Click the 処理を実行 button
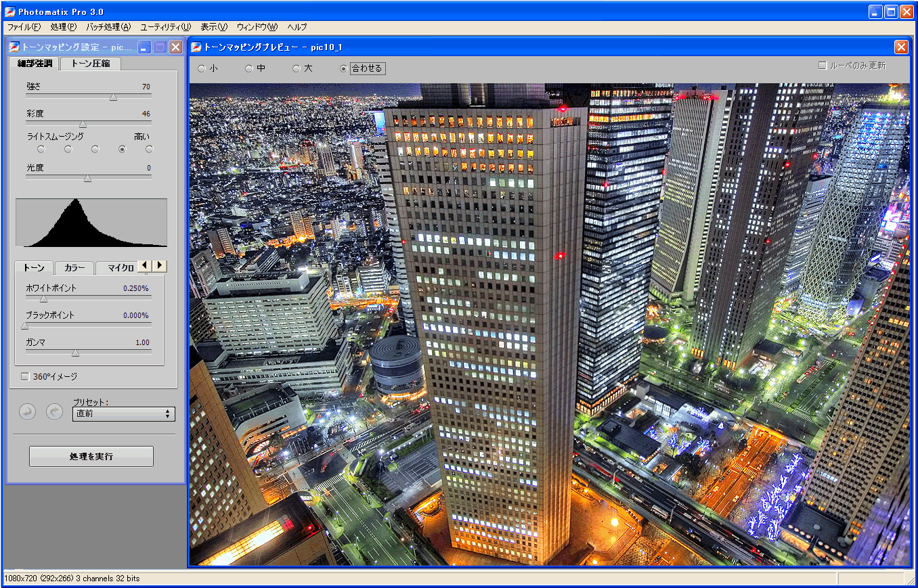Image resolution: width=918 pixels, height=588 pixels. (91, 456)
